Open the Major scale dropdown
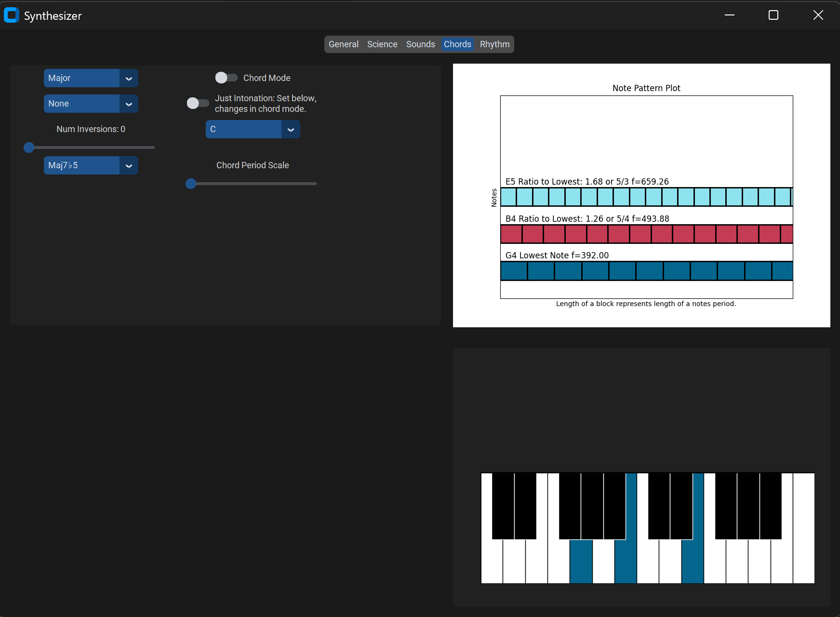 [x=91, y=78]
